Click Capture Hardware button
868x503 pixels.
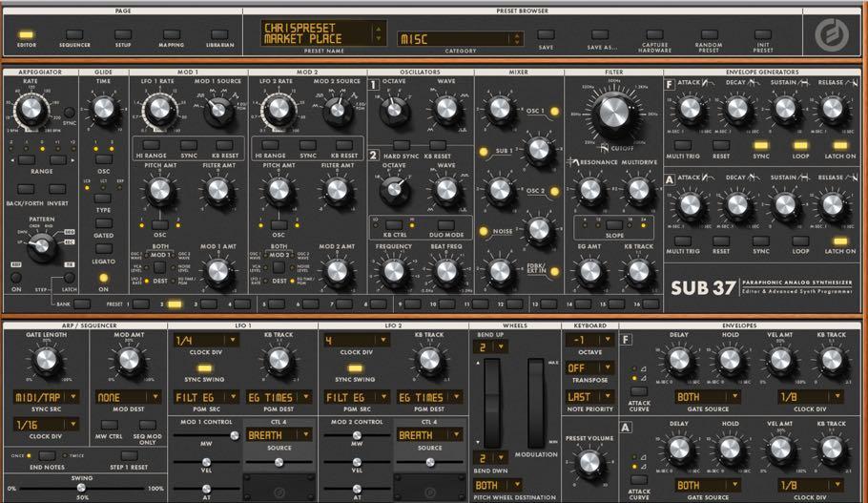654,35
